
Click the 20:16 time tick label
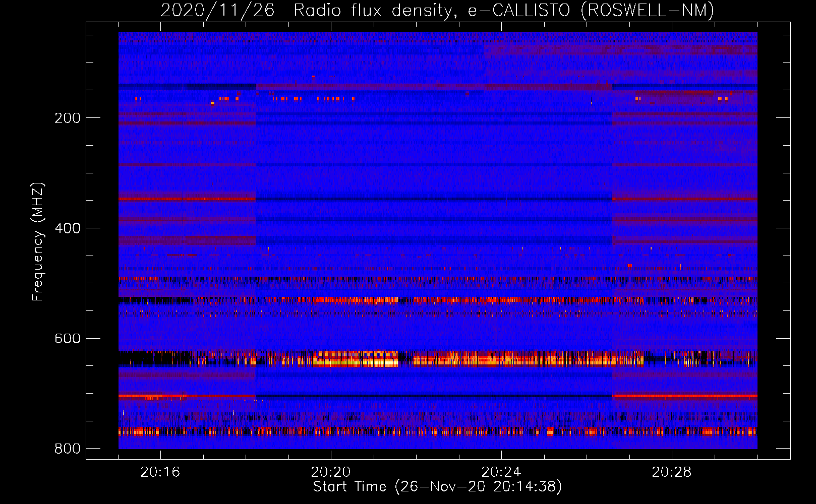[x=160, y=472]
